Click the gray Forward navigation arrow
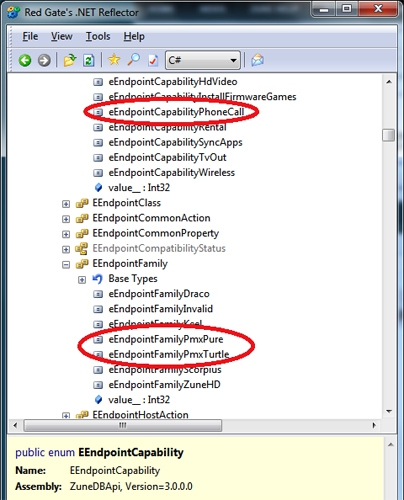Viewport: 404px width, 500px height. [x=44, y=60]
